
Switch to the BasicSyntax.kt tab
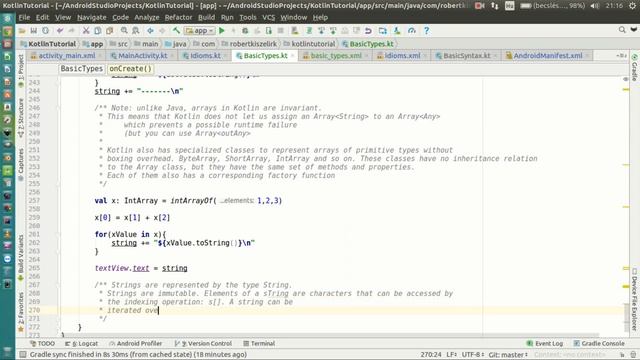click(x=467, y=56)
